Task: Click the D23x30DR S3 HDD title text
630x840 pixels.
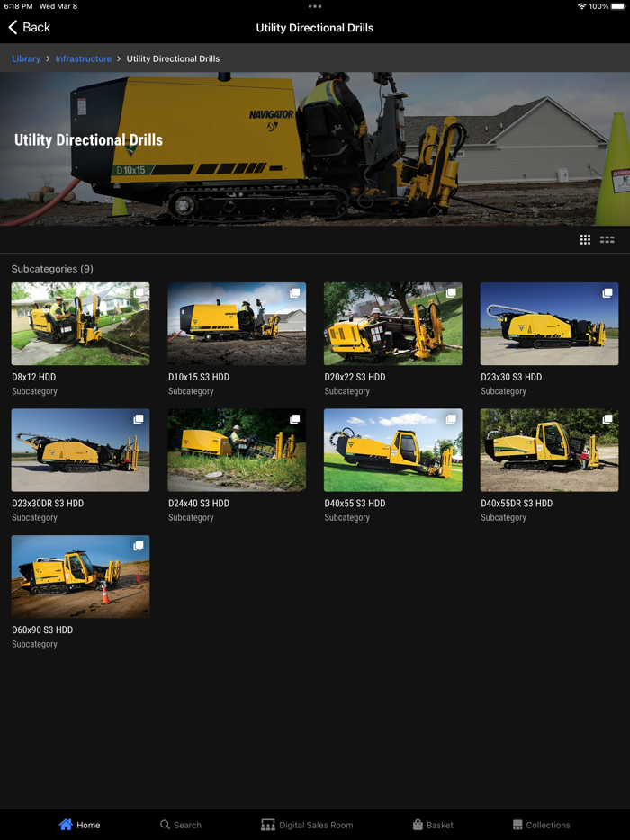Action: [48, 504]
